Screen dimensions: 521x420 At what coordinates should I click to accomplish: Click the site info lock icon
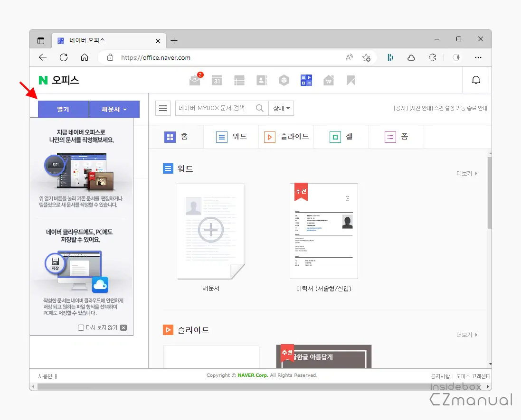click(110, 57)
